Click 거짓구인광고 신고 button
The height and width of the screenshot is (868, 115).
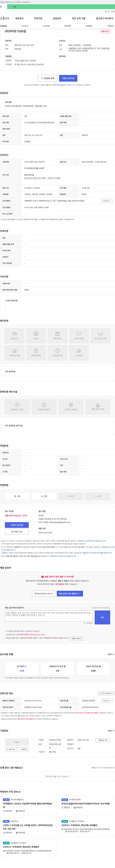point(106,694)
